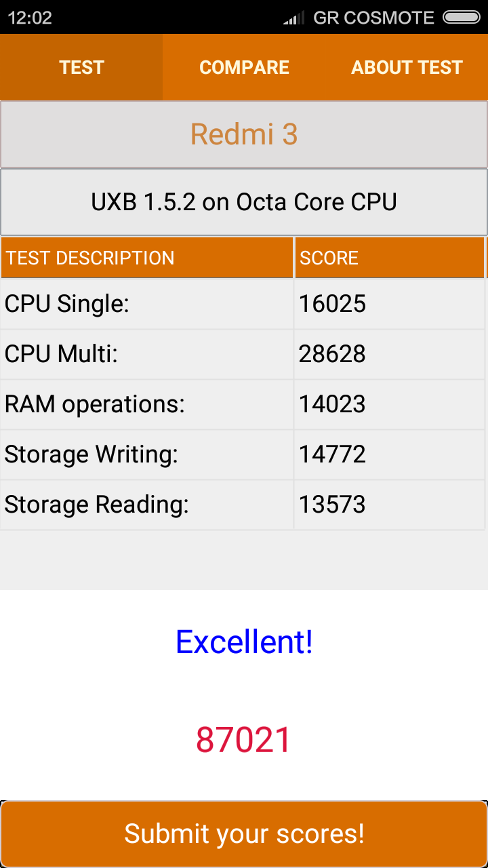Tap the Submit your scores button
488x868 pixels.
(244, 833)
